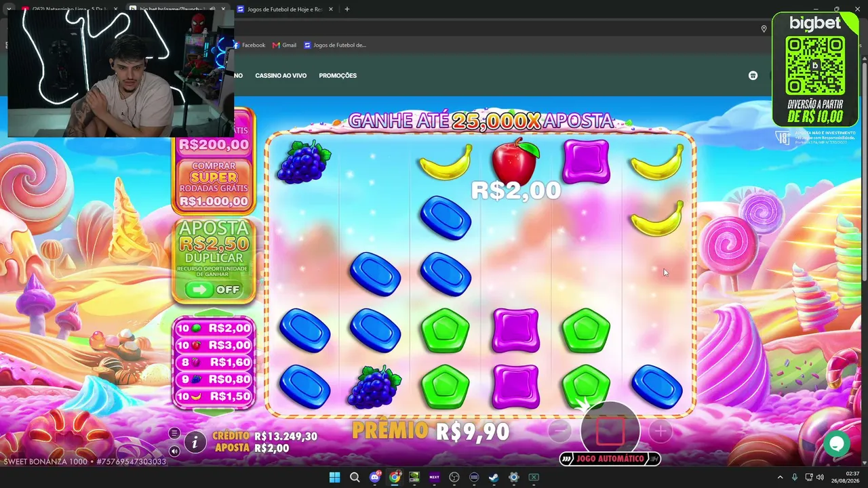
Task: Click the webcam overlay of the streamer
Action: 121,73
